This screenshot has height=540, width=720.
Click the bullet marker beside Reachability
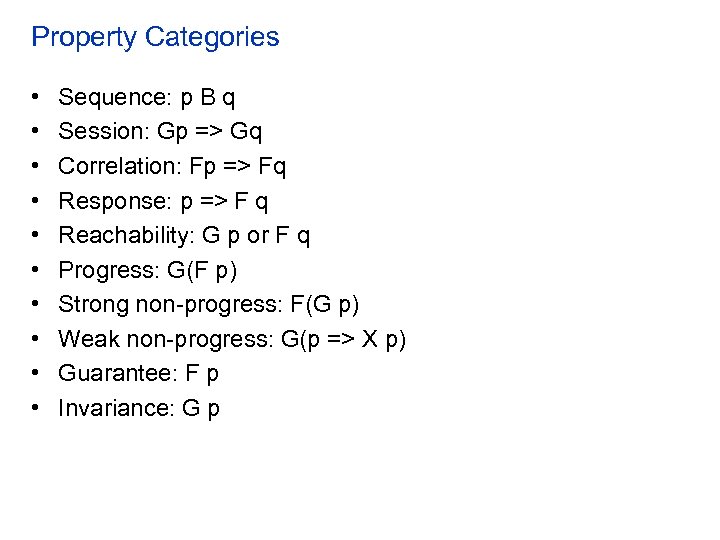point(35,236)
